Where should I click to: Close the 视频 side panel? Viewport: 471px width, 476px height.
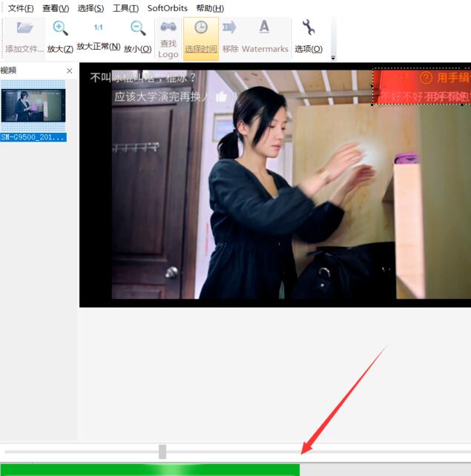coord(70,71)
